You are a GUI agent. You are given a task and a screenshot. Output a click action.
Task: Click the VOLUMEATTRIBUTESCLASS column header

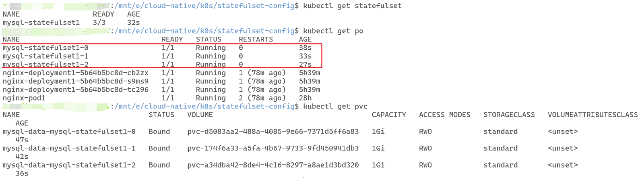(593, 115)
